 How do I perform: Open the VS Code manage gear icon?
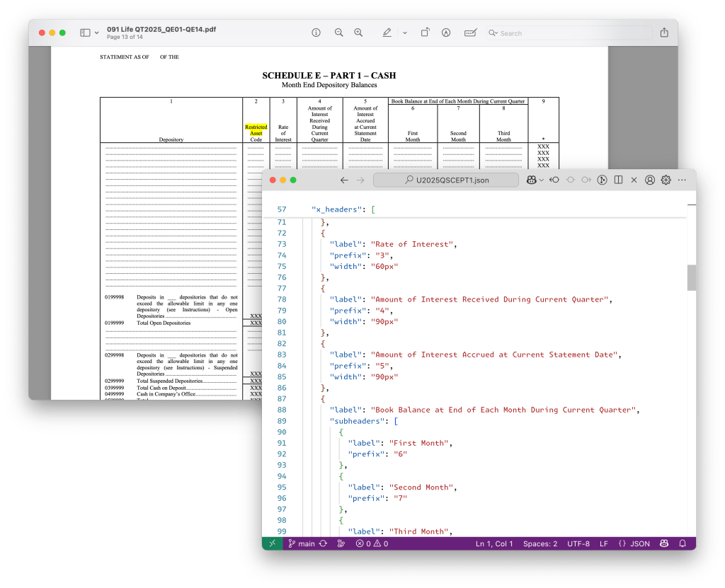point(666,180)
